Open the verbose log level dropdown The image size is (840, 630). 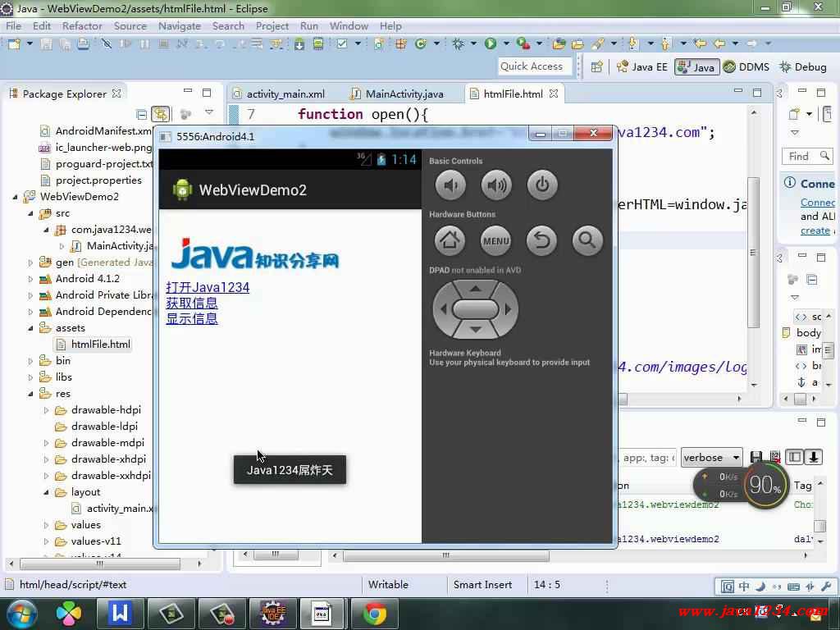711,458
